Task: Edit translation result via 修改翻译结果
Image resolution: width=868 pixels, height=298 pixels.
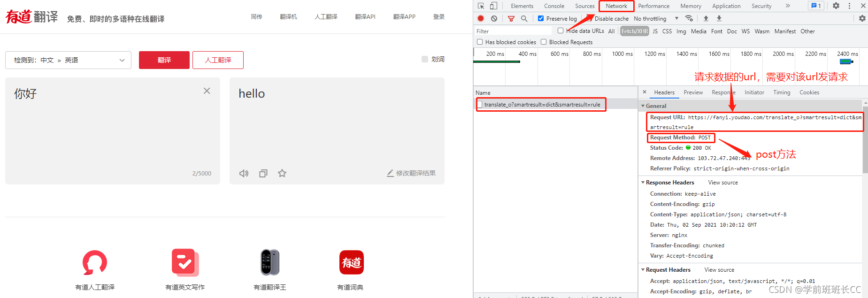Action: [x=411, y=173]
